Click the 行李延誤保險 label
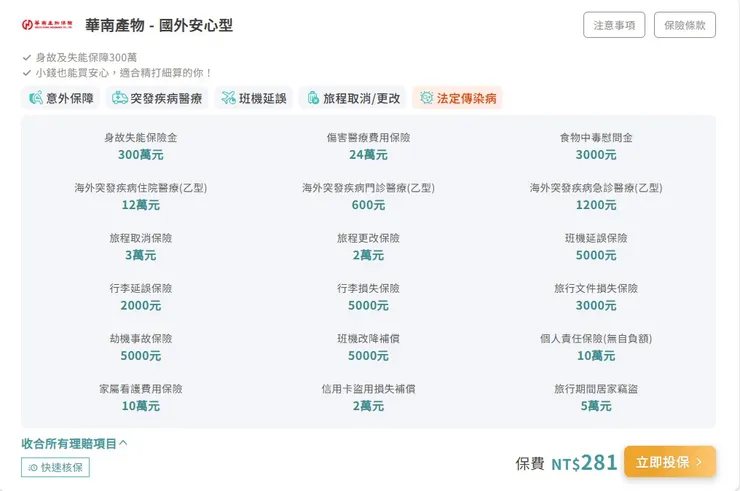The image size is (740, 491). 141,288
